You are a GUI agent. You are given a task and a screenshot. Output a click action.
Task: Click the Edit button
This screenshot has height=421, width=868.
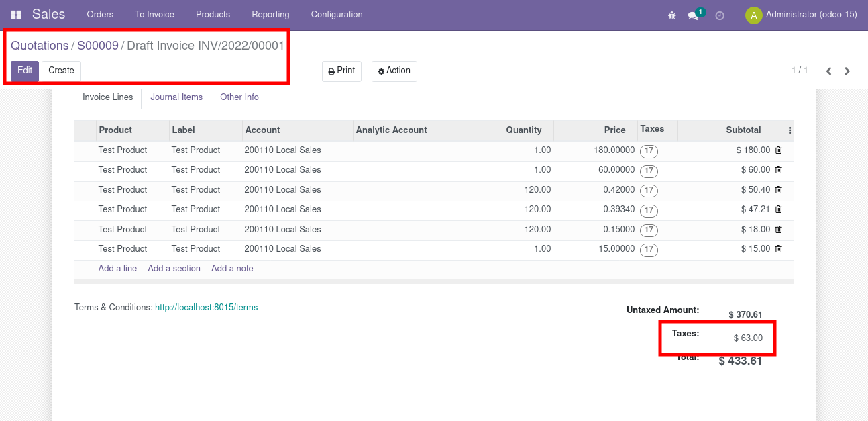[x=24, y=70]
